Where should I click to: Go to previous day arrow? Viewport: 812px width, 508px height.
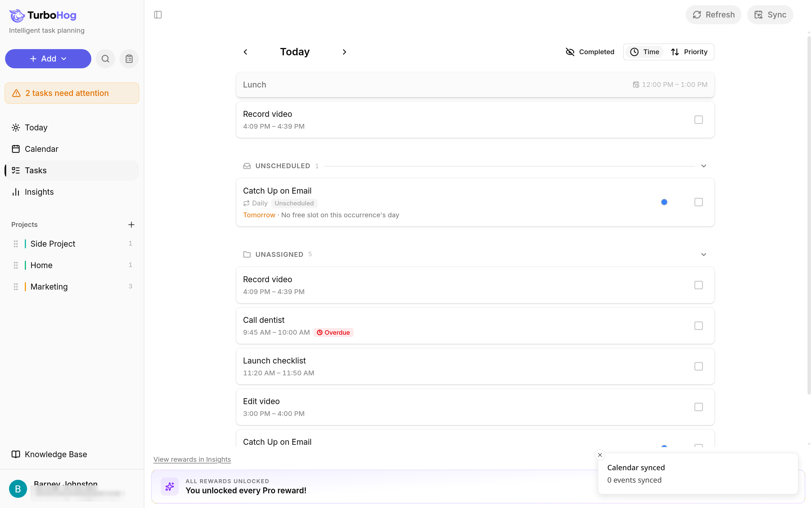[245, 52]
